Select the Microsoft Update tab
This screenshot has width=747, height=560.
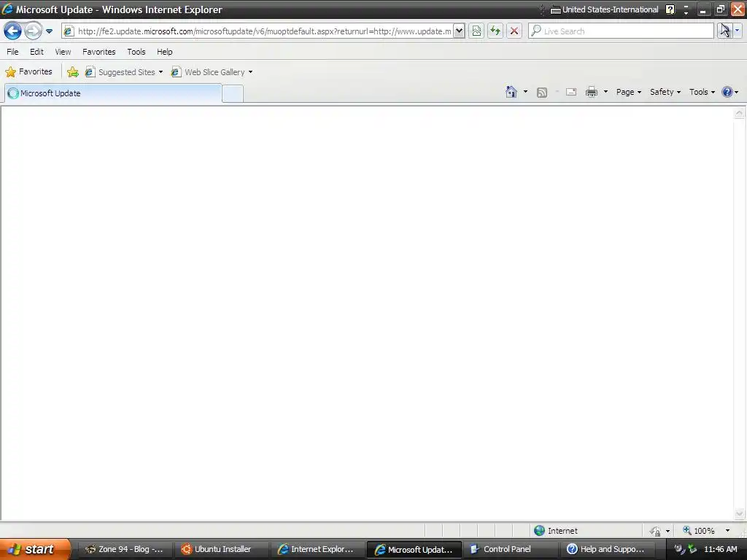pyautogui.click(x=113, y=93)
